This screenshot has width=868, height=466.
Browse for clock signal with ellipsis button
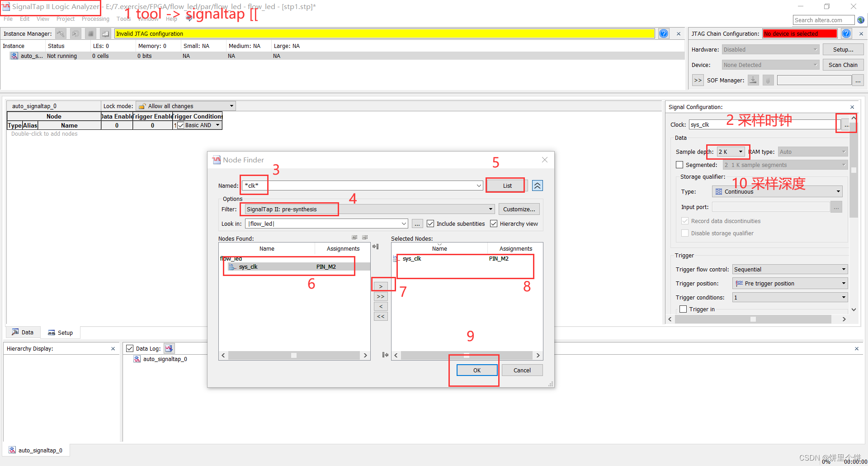click(x=846, y=125)
